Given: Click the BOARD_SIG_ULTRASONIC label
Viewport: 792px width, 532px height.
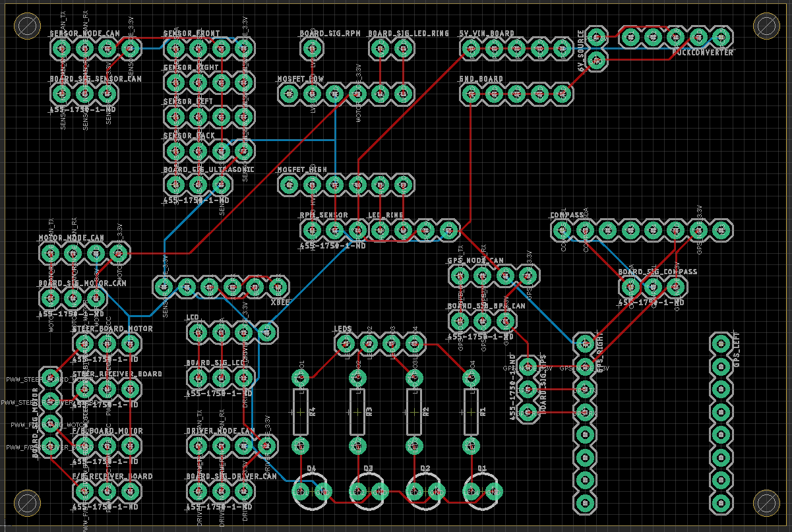Looking at the screenshot, I should [x=208, y=170].
